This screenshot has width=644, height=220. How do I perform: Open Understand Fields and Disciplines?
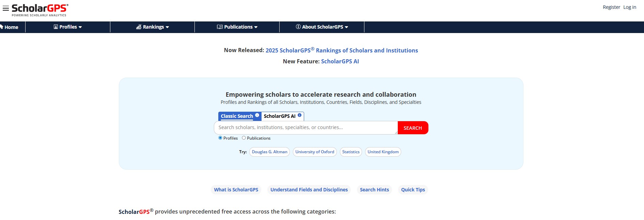(x=309, y=190)
